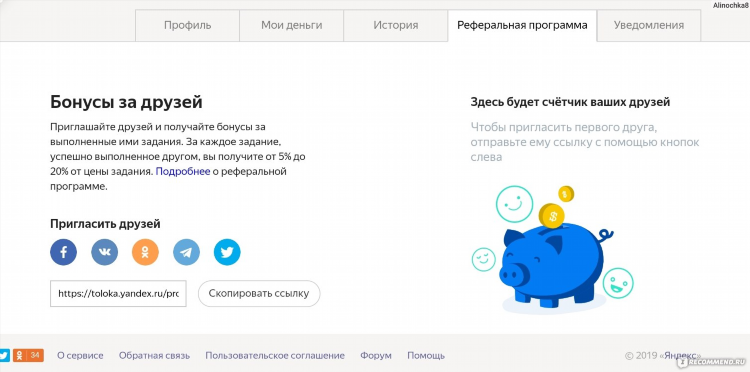750x372 pixels.
Task: Share referral link via VK icon
Action: (104, 252)
